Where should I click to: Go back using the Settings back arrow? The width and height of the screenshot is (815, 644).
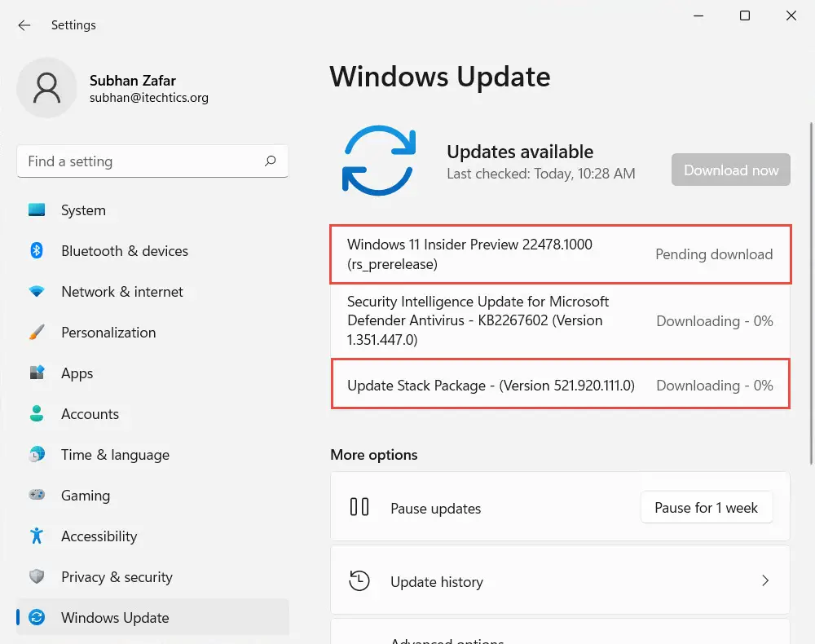click(x=24, y=25)
